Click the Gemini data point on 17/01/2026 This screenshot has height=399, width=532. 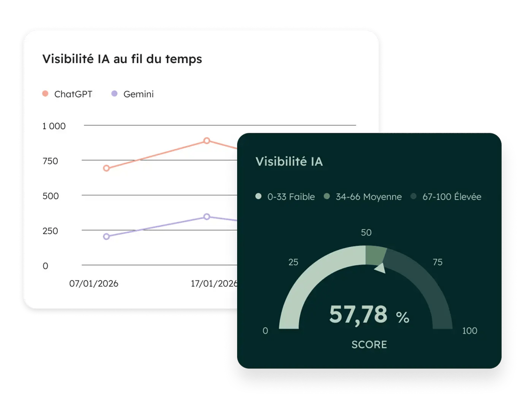tap(207, 217)
